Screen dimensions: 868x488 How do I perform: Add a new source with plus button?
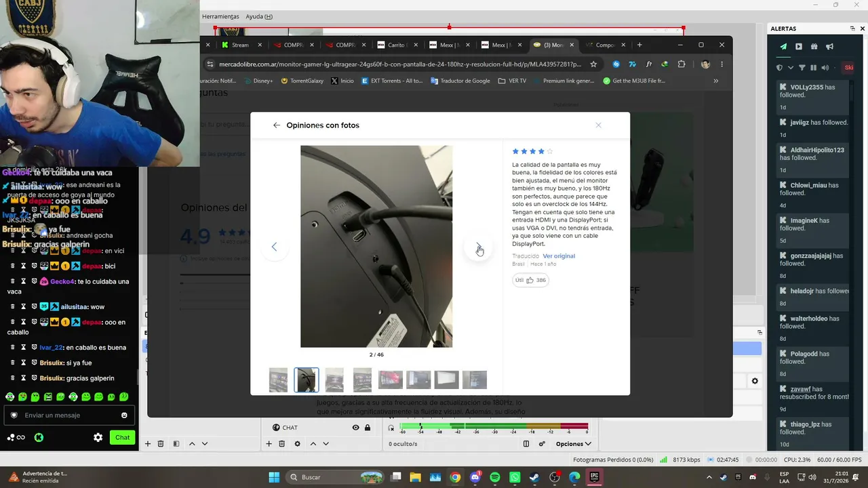click(269, 444)
